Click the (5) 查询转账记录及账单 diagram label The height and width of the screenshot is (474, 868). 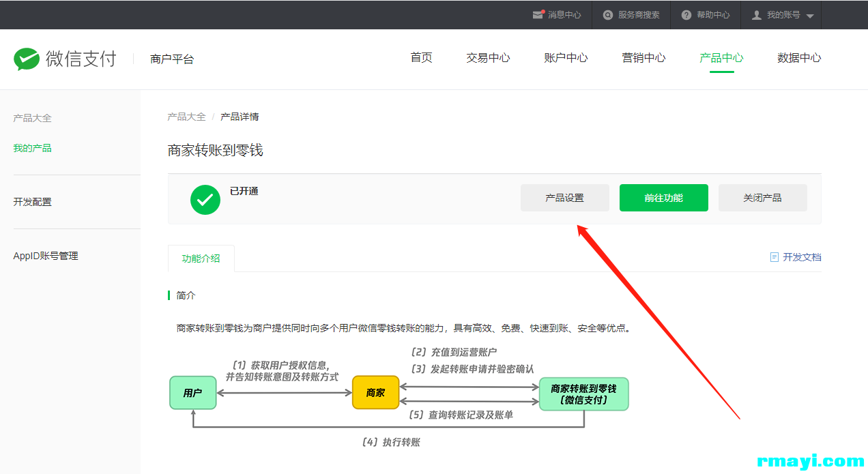(461, 415)
